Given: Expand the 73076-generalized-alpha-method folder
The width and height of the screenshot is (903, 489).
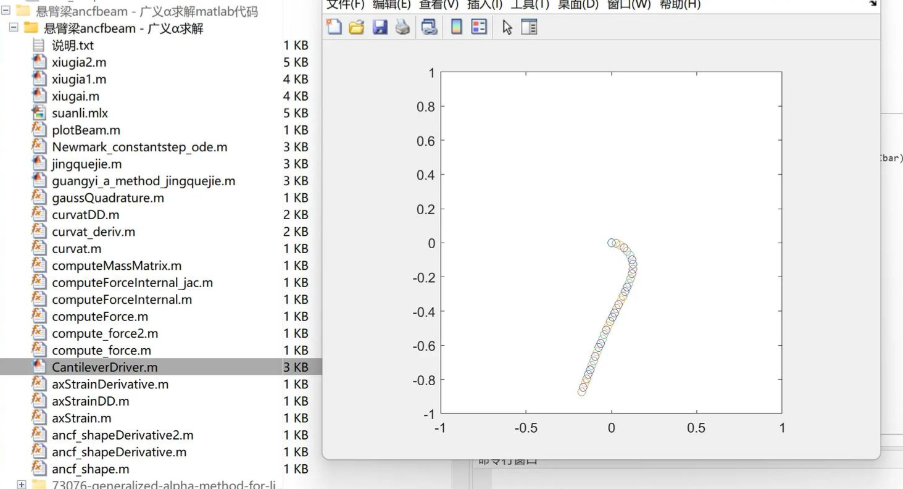Looking at the screenshot, I should click(x=21, y=485).
